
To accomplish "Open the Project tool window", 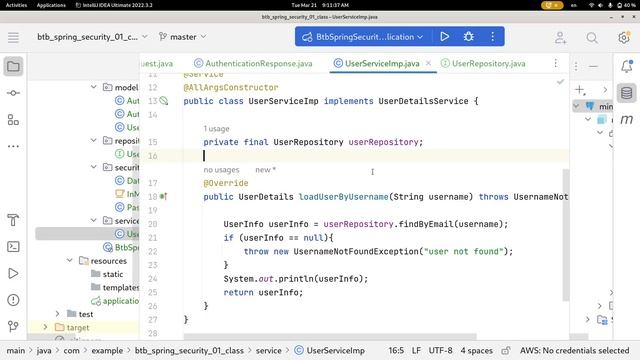I will click(x=13, y=66).
